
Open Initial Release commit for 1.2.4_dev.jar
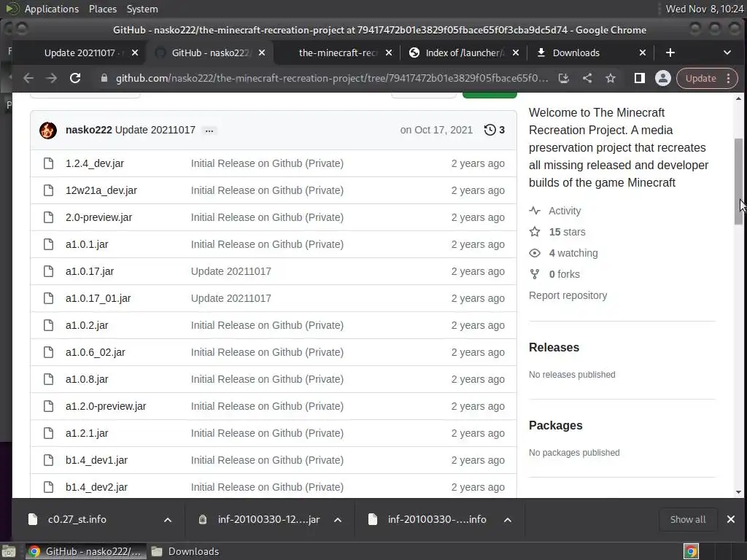coord(267,163)
